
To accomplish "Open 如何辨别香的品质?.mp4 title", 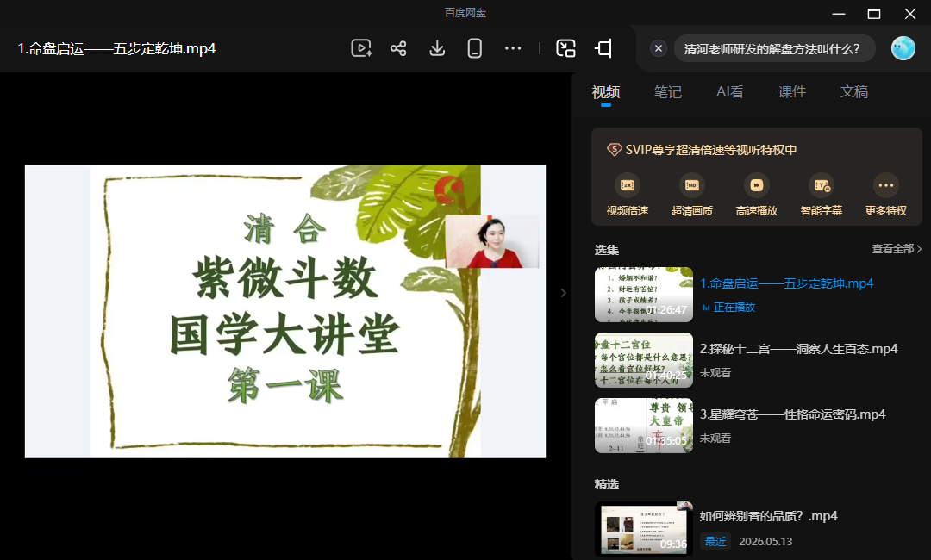I will point(768,516).
